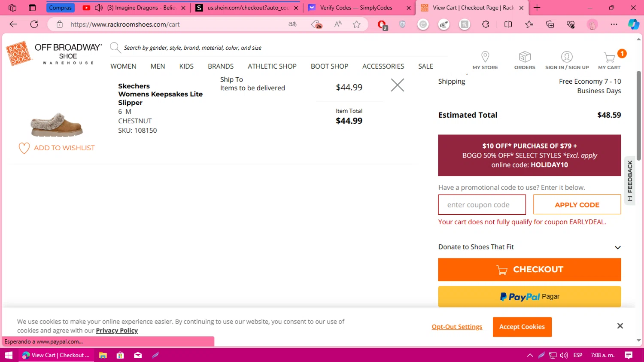This screenshot has width=644, height=362.
Task: Select the Compras tab group label
Action: pos(60,8)
